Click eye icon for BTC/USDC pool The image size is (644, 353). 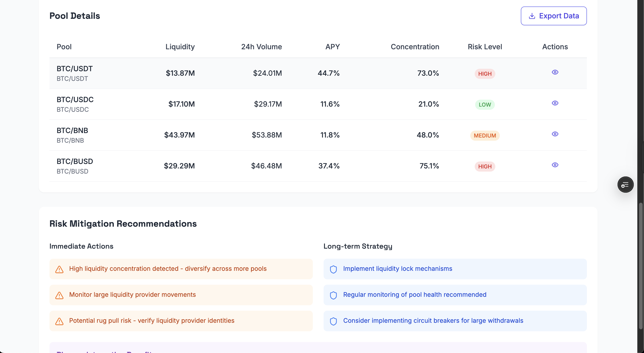pyautogui.click(x=555, y=103)
